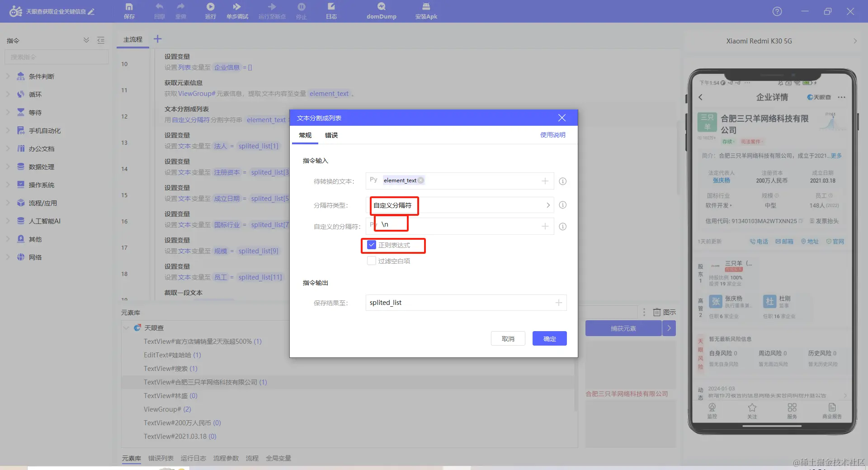Uncheck the 正则表达式 checkbox
Viewport: 868px width, 470px height.
(372, 245)
